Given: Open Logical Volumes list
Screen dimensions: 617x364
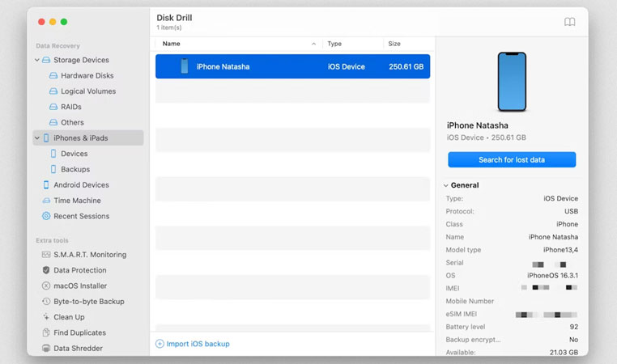Looking at the screenshot, I should coord(88,91).
